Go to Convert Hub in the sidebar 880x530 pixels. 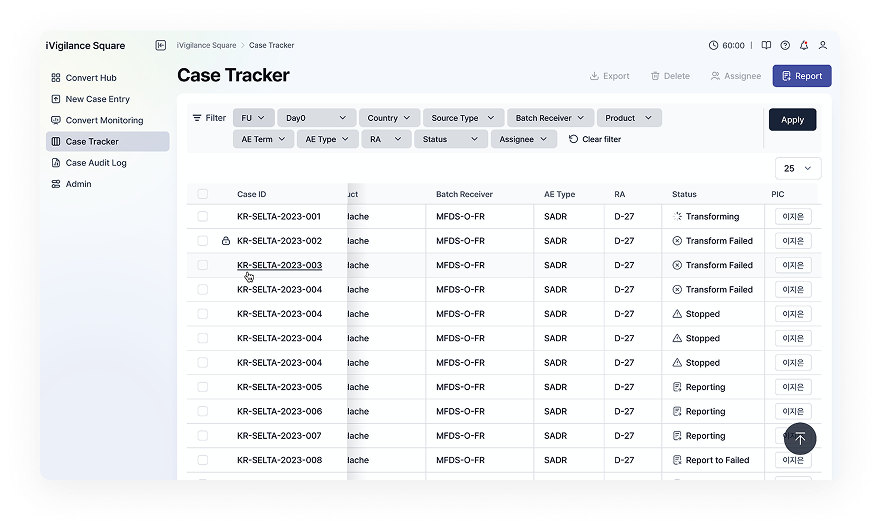[90, 78]
